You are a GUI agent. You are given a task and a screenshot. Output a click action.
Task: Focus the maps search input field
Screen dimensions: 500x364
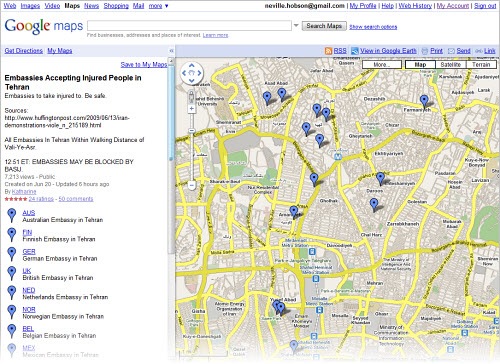point(189,26)
